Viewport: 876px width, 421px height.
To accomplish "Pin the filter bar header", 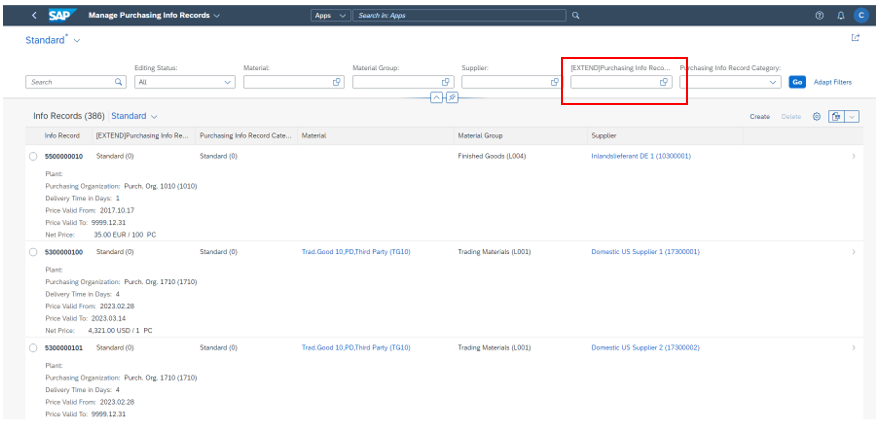I will click(x=452, y=98).
